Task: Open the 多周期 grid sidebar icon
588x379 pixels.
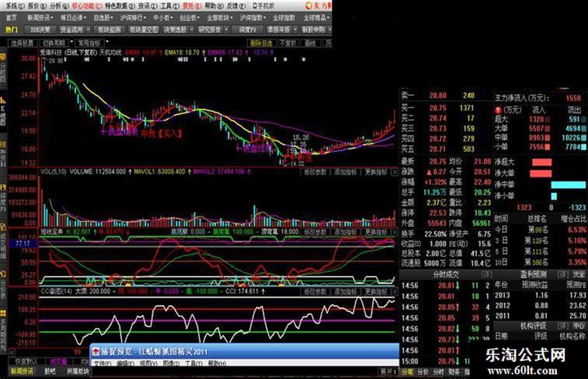Action: point(2,330)
